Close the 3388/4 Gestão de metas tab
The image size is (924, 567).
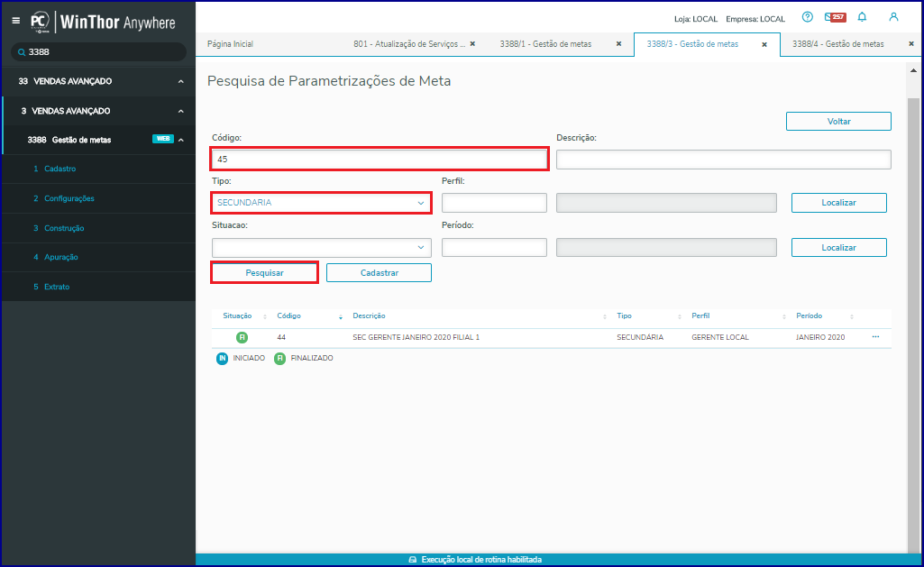[x=911, y=44]
